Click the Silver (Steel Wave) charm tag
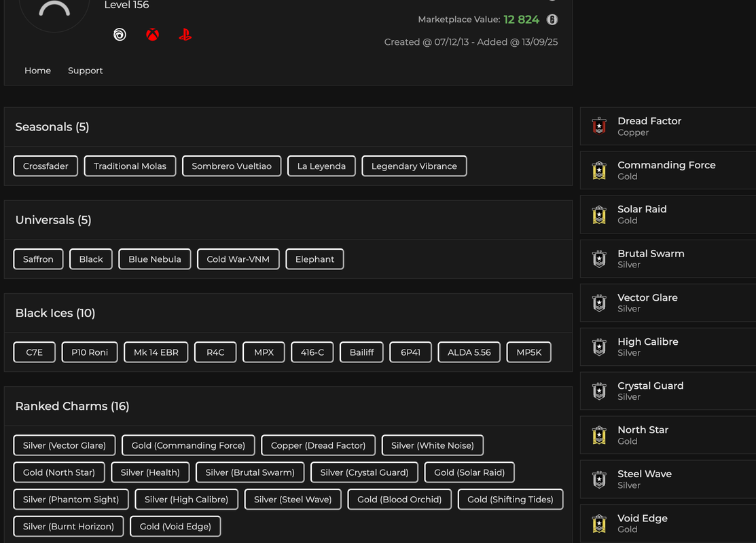 (x=293, y=499)
